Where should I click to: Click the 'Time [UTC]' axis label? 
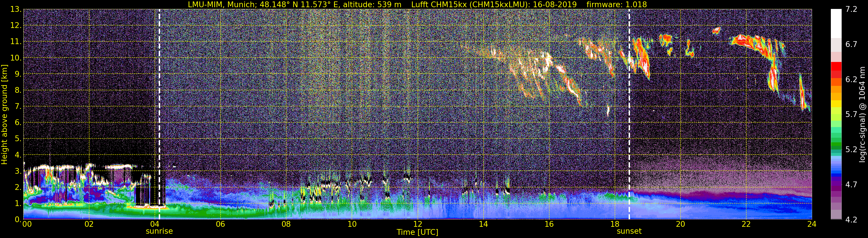coord(417,232)
